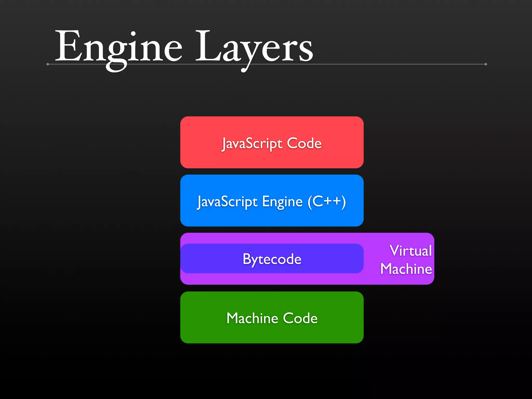
Task: Click the '(C++)' text in blue box
Action: (327, 202)
